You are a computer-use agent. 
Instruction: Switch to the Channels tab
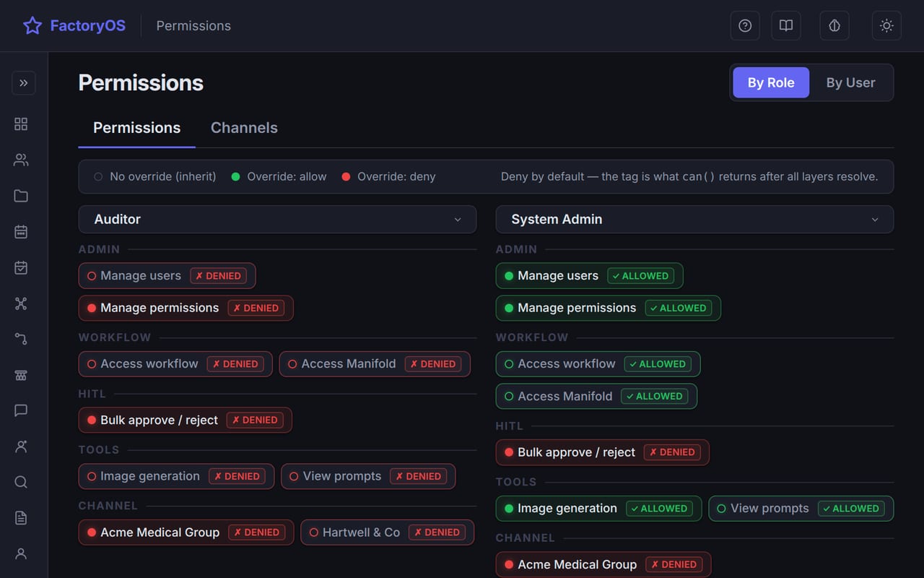click(244, 128)
